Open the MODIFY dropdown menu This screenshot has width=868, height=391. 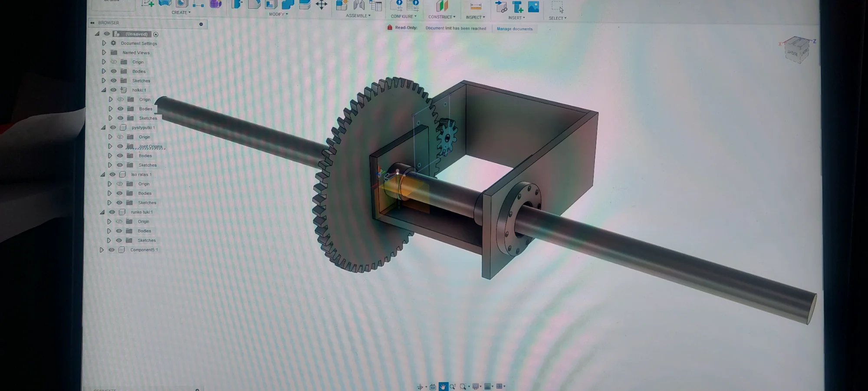coord(278,14)
